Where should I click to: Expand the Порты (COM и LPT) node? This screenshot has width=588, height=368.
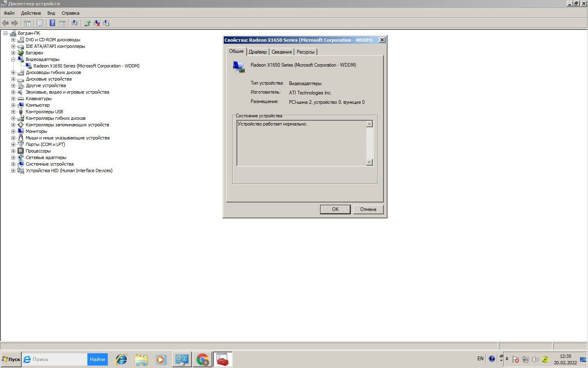click(13, 144)
